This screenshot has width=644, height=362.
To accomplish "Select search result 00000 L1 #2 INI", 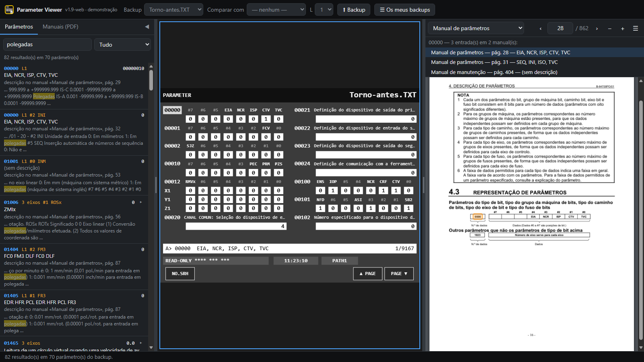I will (74, 132).
